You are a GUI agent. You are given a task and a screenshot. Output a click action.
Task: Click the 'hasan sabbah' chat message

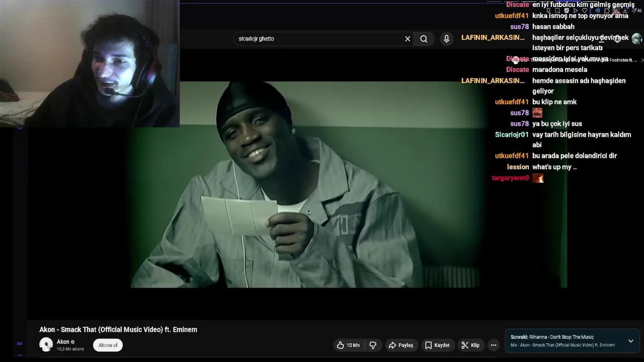(553, 27)
